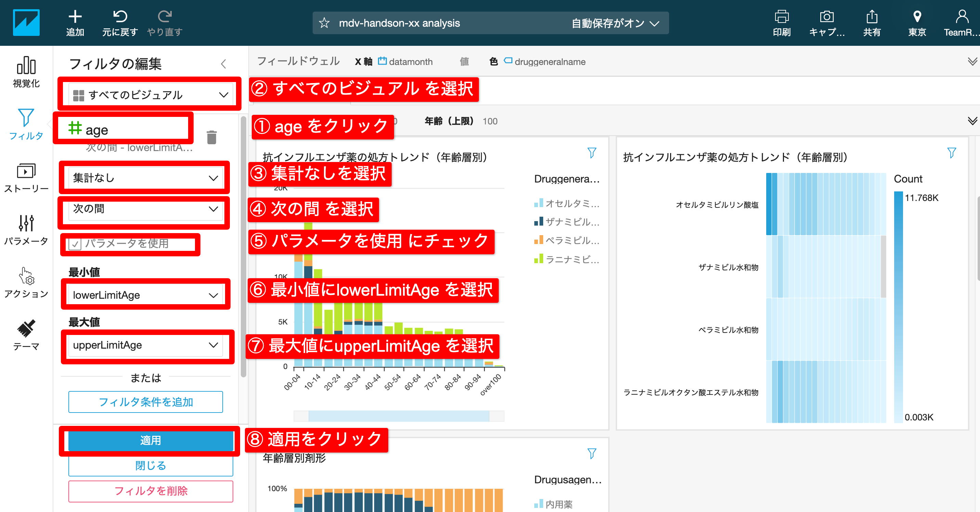Open the テーマ panel
Screen dimensions: 980x512
coord(26,335)
